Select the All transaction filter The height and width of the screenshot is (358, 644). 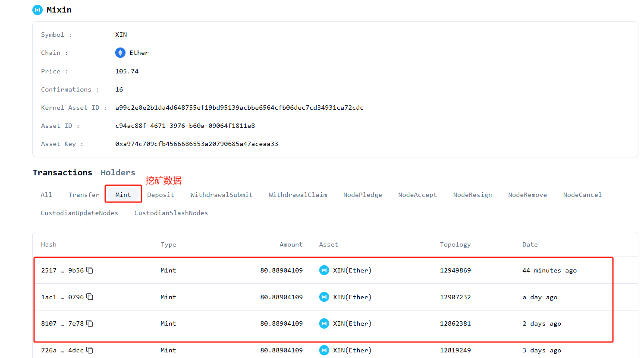pyautogui.click(x=46, y=195)
